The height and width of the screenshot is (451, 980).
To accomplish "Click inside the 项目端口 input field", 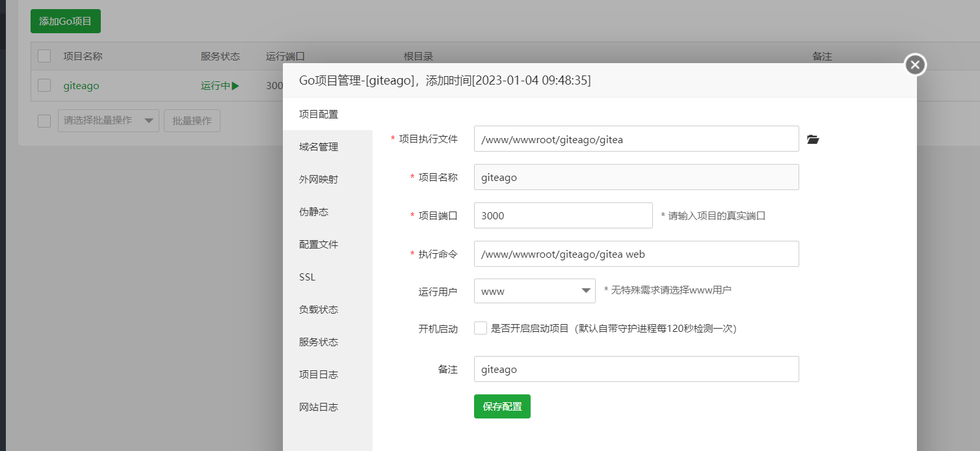I will click(563, 215).
